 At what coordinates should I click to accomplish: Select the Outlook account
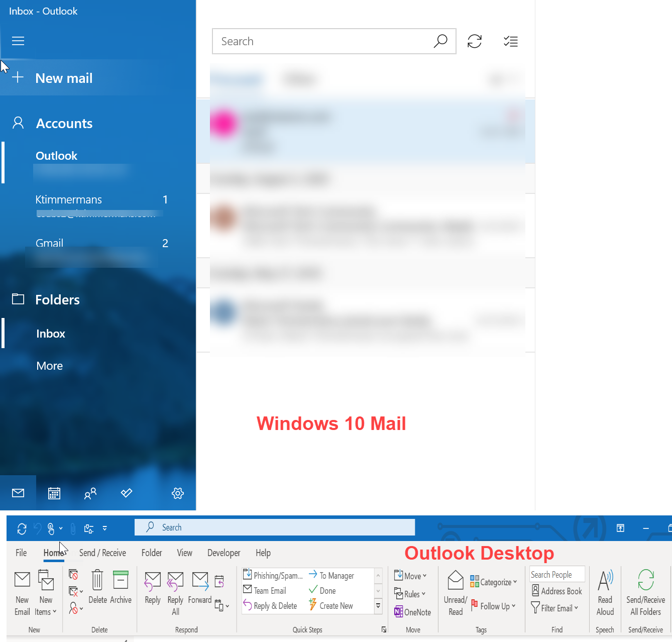click(x=98, y=163)
